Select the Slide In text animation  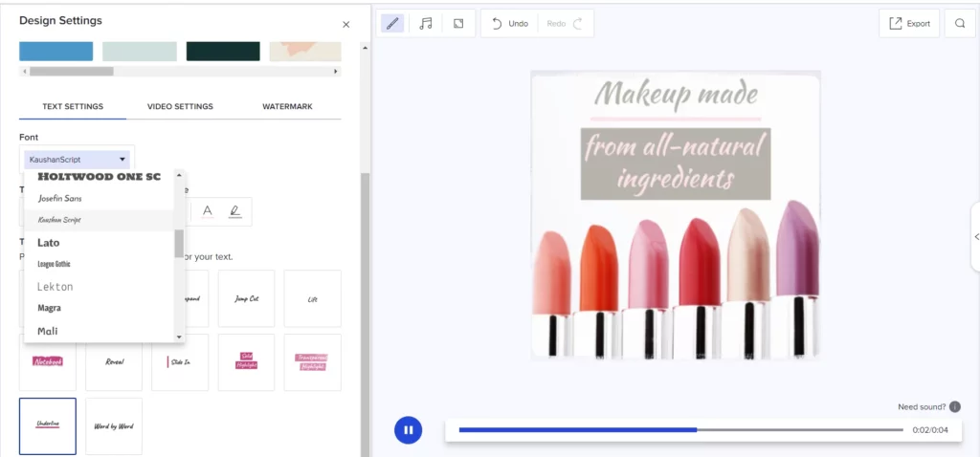[x=180, y=362]
